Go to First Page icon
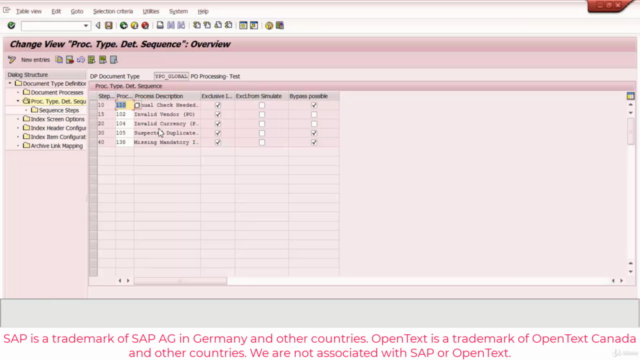Screen dimensions: 640x360 (x=197, y=25)
